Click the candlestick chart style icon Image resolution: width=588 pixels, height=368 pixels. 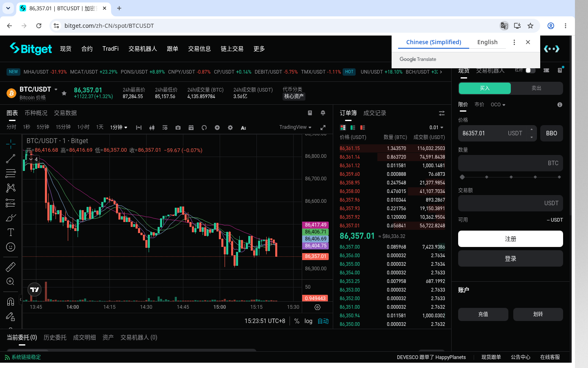pos(152,128)
